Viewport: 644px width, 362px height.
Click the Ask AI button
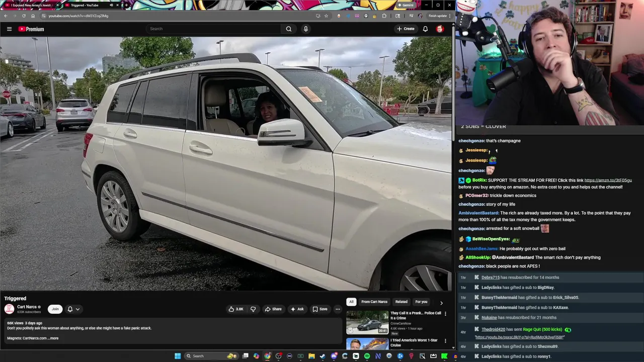coord(297,309)
